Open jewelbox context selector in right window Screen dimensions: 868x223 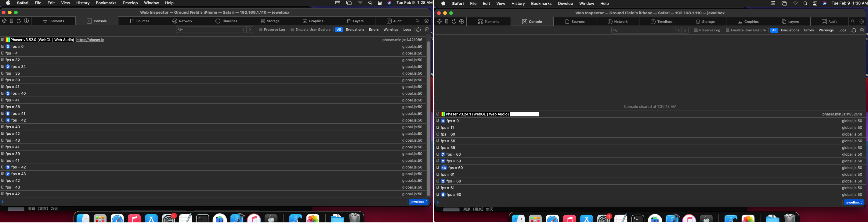click(854, 203)
